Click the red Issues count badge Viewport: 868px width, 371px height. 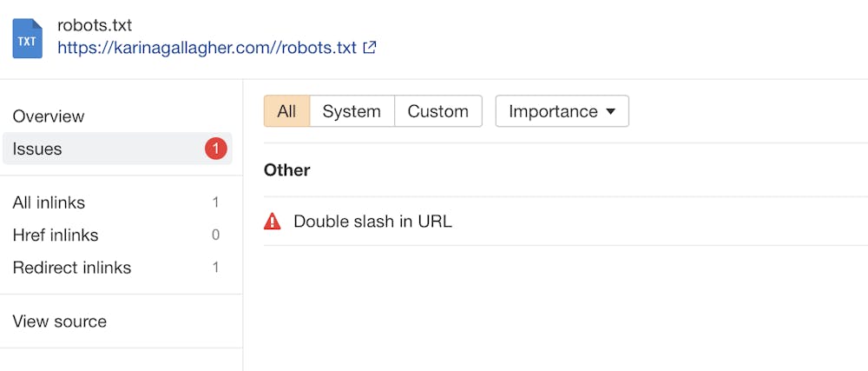pyautogui.click(x=215, y=149)
